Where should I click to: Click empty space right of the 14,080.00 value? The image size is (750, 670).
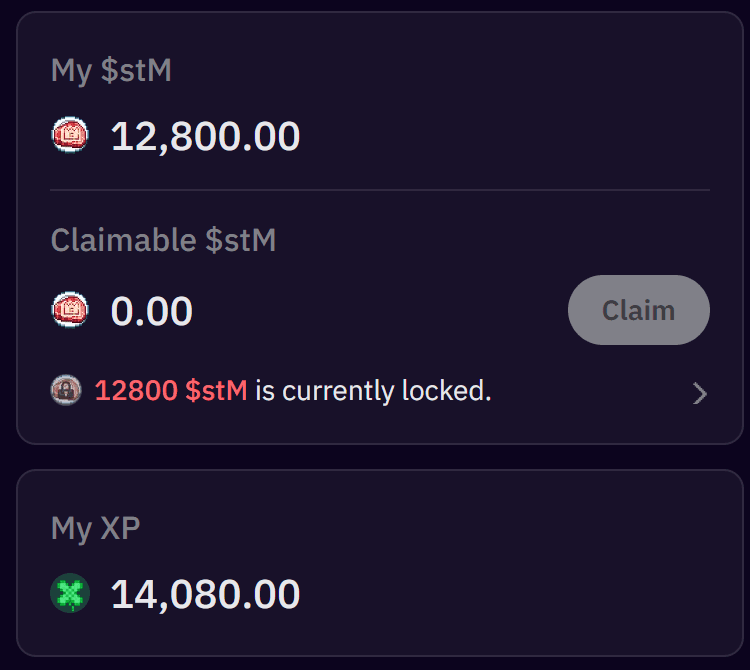500,594
